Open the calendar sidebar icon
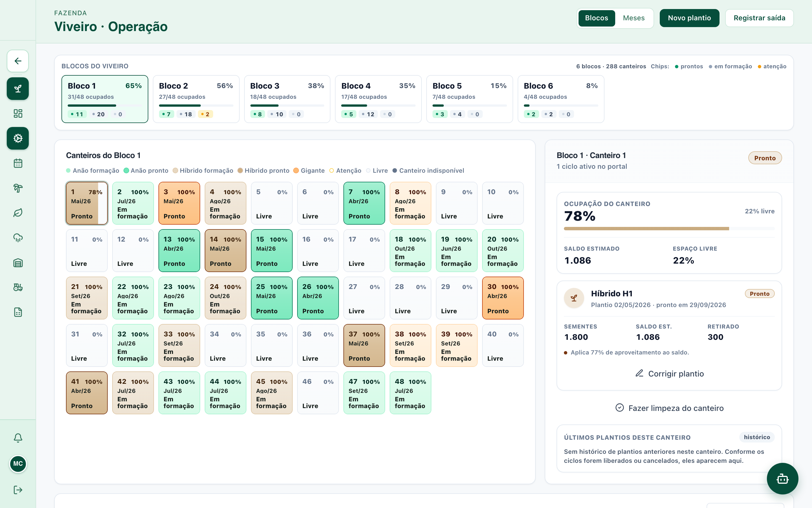The height and width of the screenshot is (508, 812). click(x=18, y=163)
